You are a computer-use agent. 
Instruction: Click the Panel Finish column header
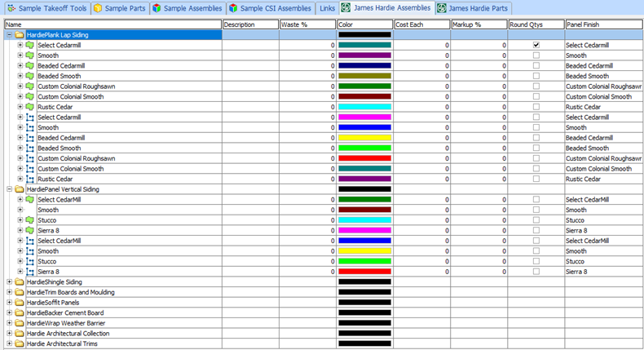(604, 24)
